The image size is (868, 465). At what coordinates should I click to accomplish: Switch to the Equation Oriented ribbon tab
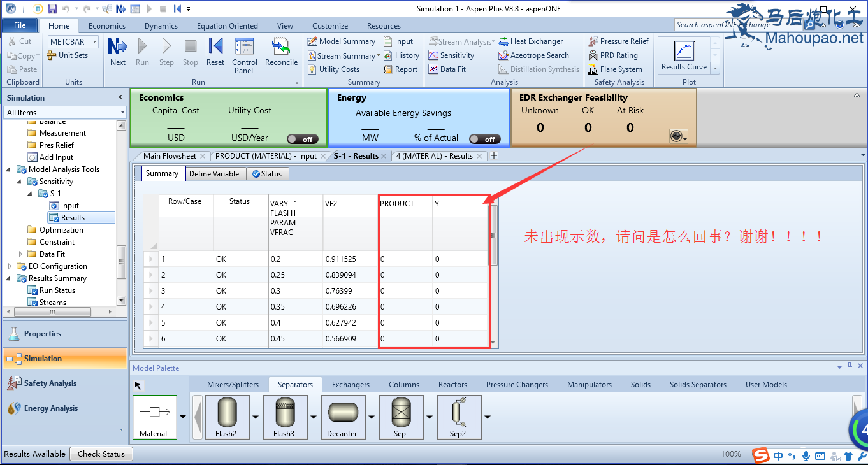[228, 26]
